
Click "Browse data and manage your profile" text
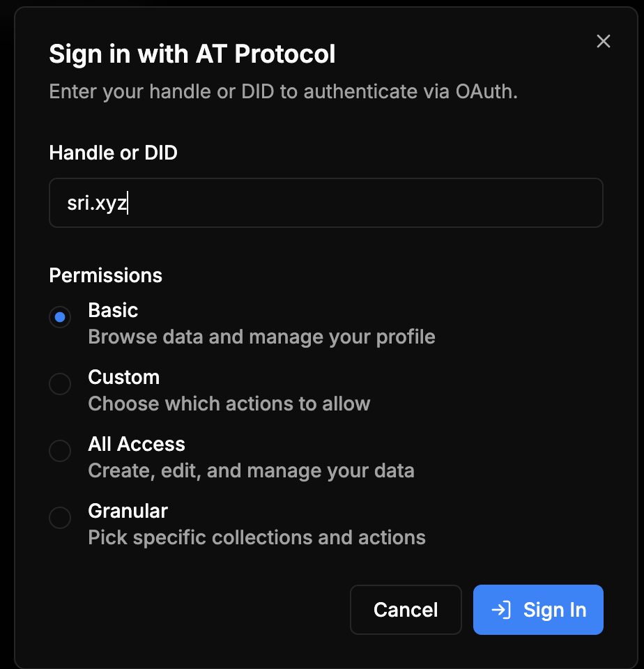pos(261,337)
